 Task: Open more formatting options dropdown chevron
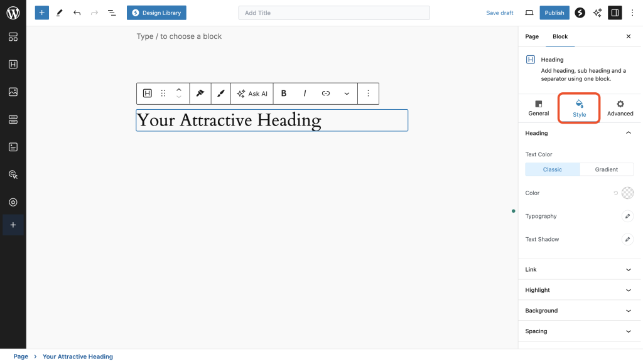347,94
